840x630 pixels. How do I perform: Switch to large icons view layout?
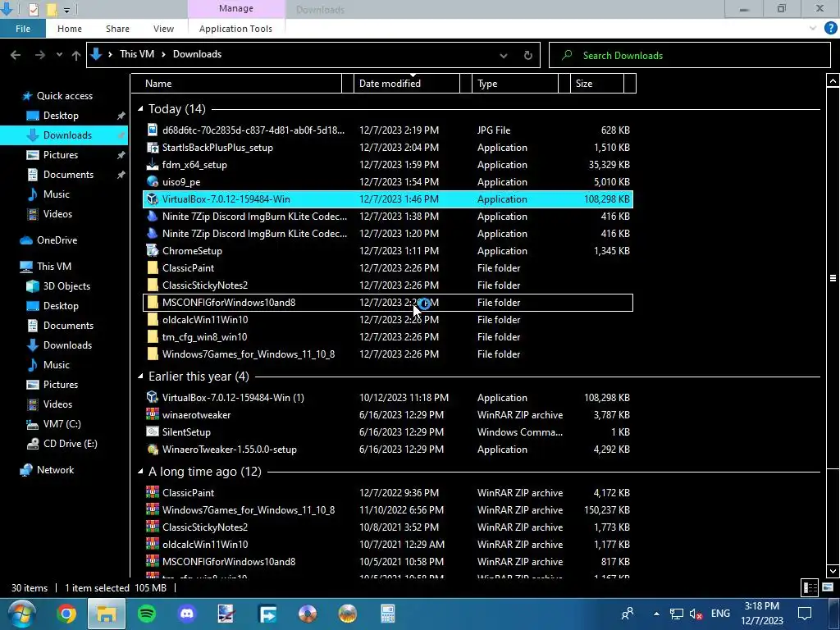tap(829, 587)
